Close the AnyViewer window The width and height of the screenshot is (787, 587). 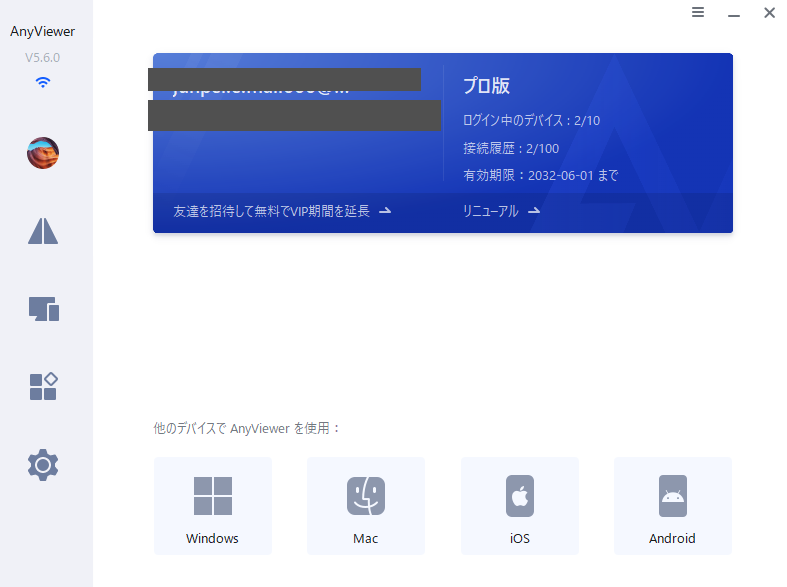tap(769, 13)
